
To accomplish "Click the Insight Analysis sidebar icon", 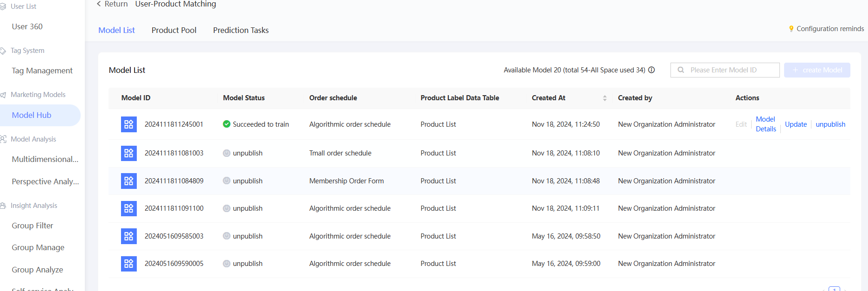I will [3, 206].
